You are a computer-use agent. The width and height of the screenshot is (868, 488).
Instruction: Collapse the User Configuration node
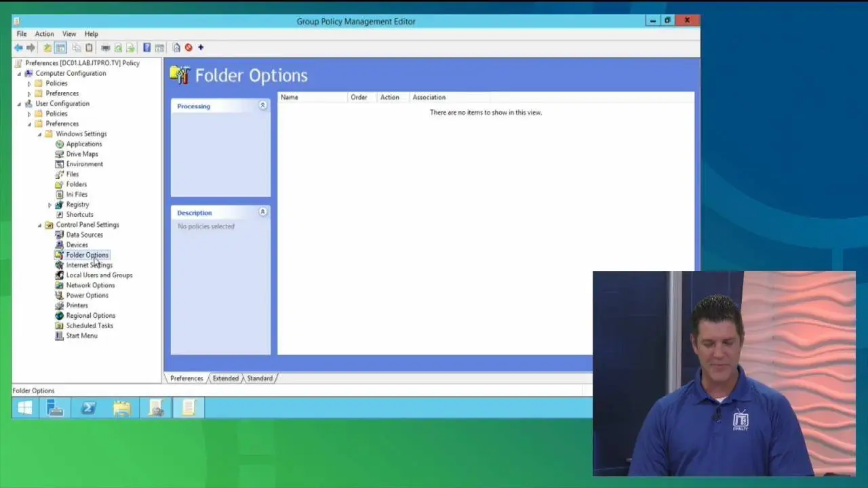click(19, 104)
